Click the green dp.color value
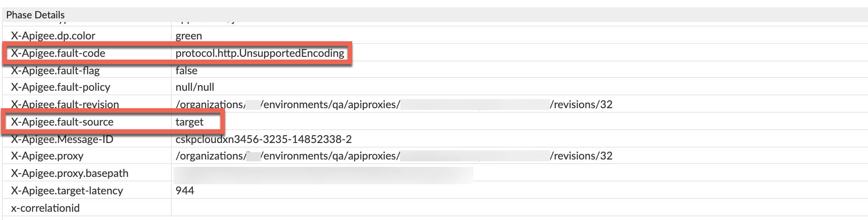 (x=189, y=36)
